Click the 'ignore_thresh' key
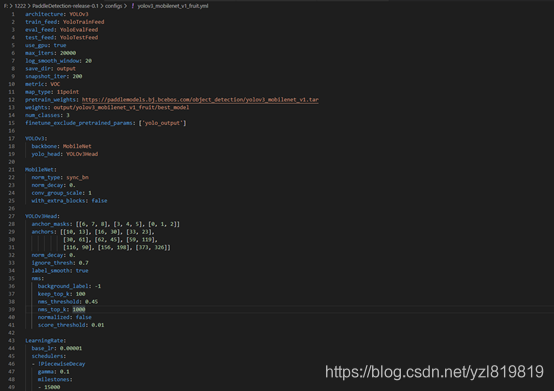 coord(52,263)
